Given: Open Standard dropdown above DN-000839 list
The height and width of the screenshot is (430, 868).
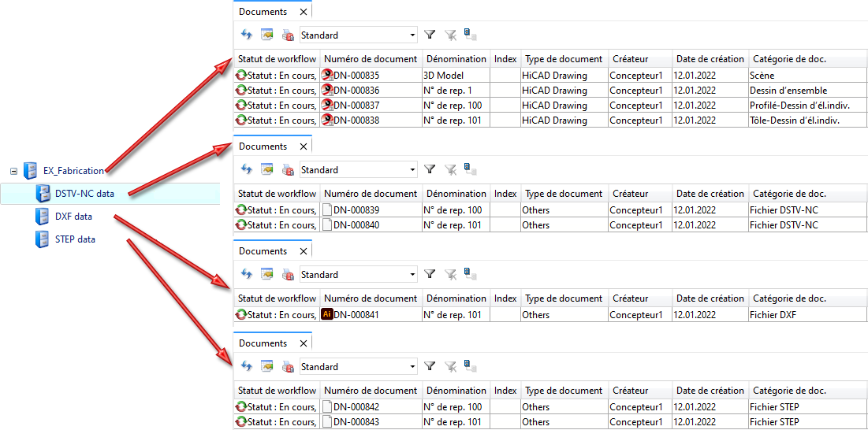Looking at the screenshot, I should pos(412,169).
